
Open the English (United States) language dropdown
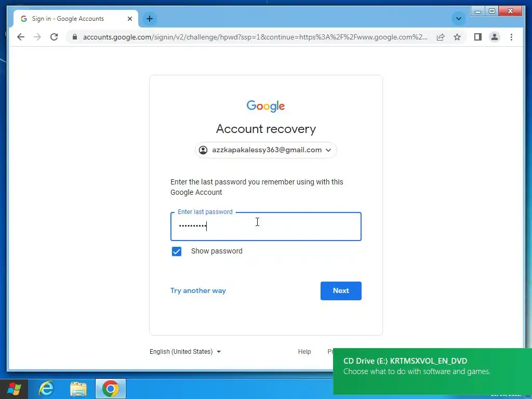(x=185, y=352)
